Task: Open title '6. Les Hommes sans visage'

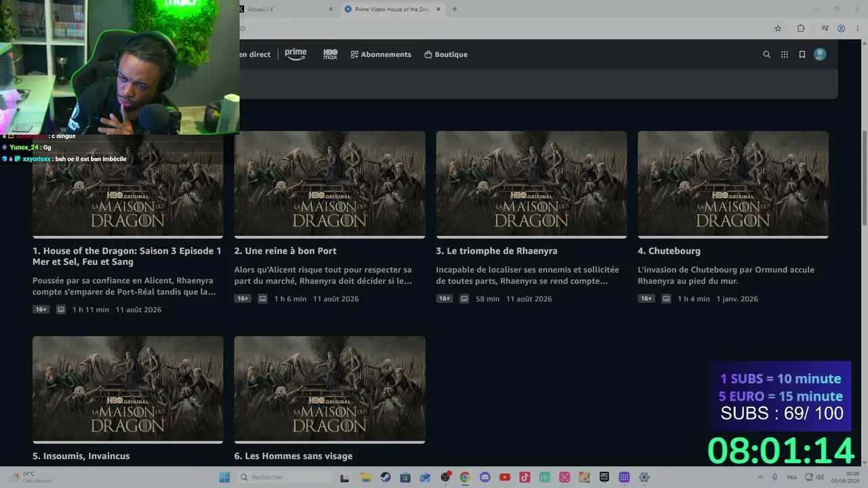Action: 294,456
